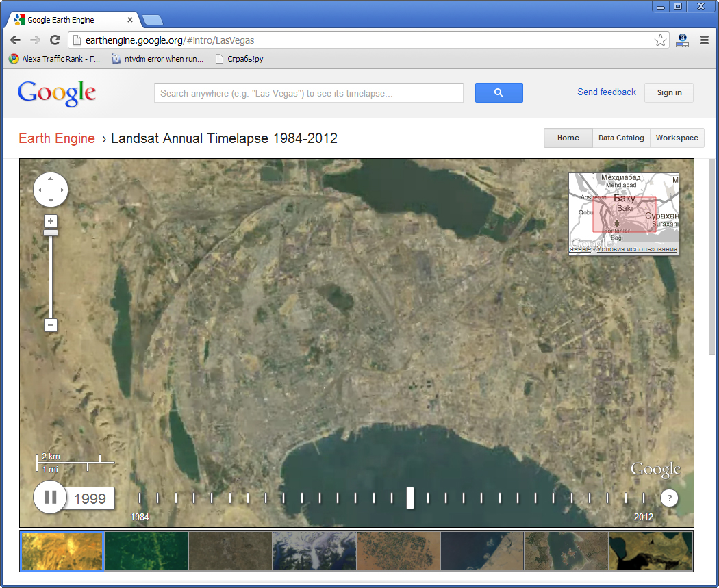Click the browser extension icon
The height and width of the screenshot is (588, 719).
pyautogui.click(x=682, y=40)
